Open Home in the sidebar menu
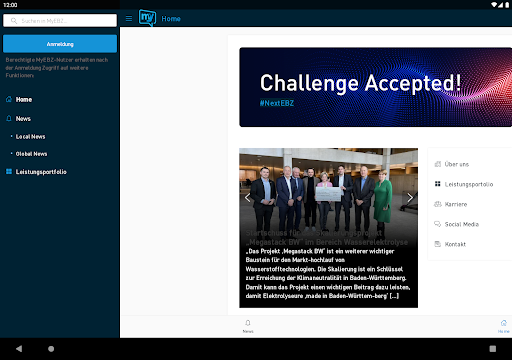 (24, 99)
